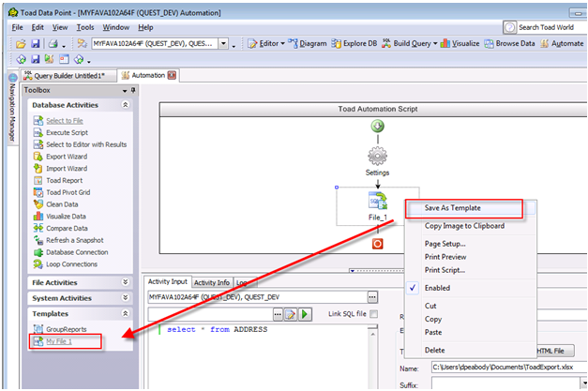This screenshot has height=391, width=588.
Task: Open the Visualize tool
Action: pos(460,43)
